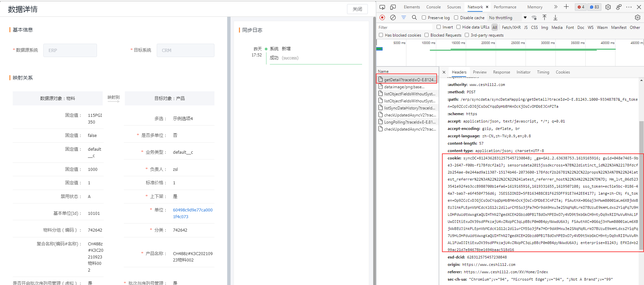The height and width of the screenshot is (285, 644).
Task: Open network search magnifier
Action: (x=414, y=17)
